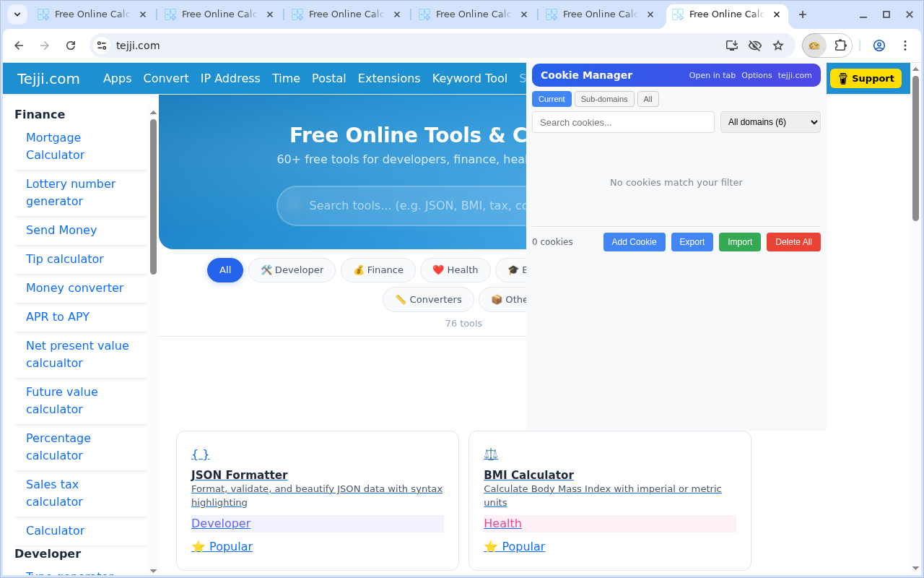Open Chrome three-dot menu
Image resolution: width=924 pixels, height=578 pixels.
905,46
